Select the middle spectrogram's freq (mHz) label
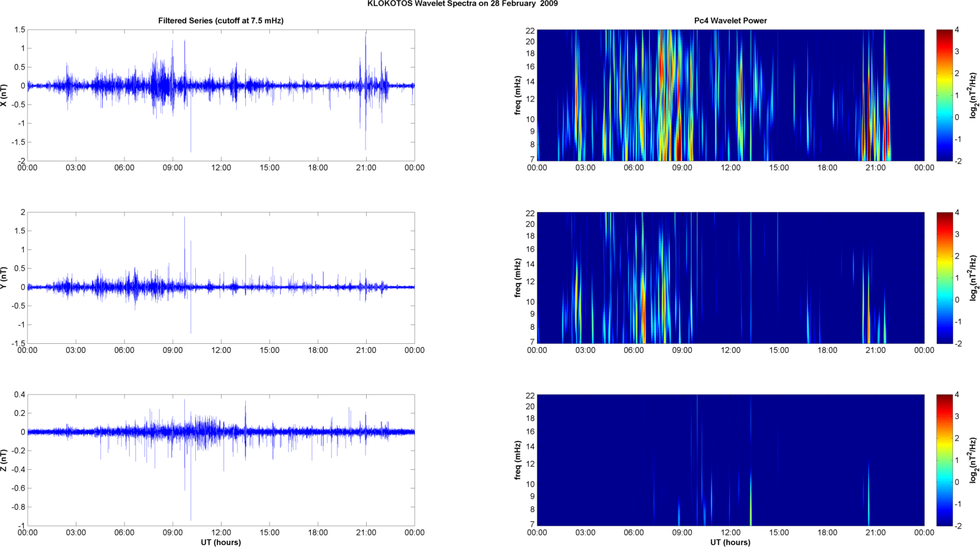 (518, 278)
